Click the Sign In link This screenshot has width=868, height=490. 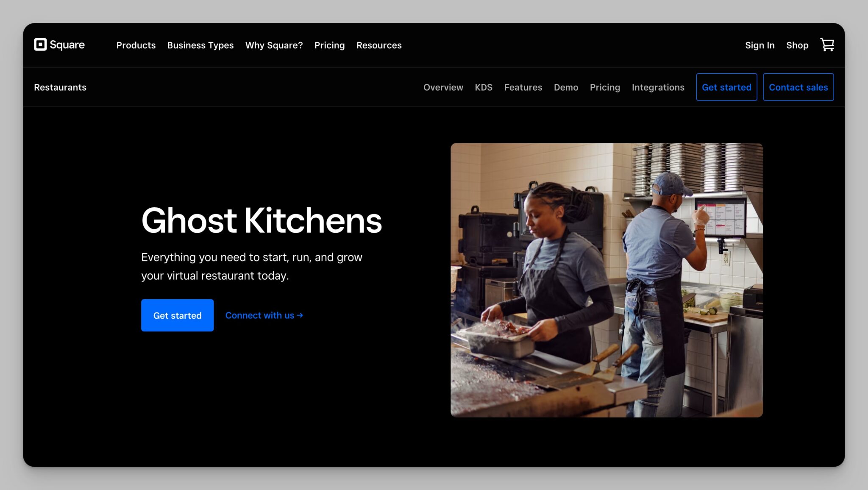tap(759, 45)
